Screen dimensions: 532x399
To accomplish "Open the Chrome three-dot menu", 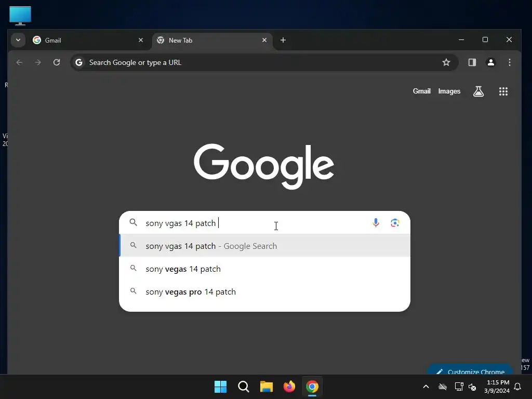I will [509, 62].
